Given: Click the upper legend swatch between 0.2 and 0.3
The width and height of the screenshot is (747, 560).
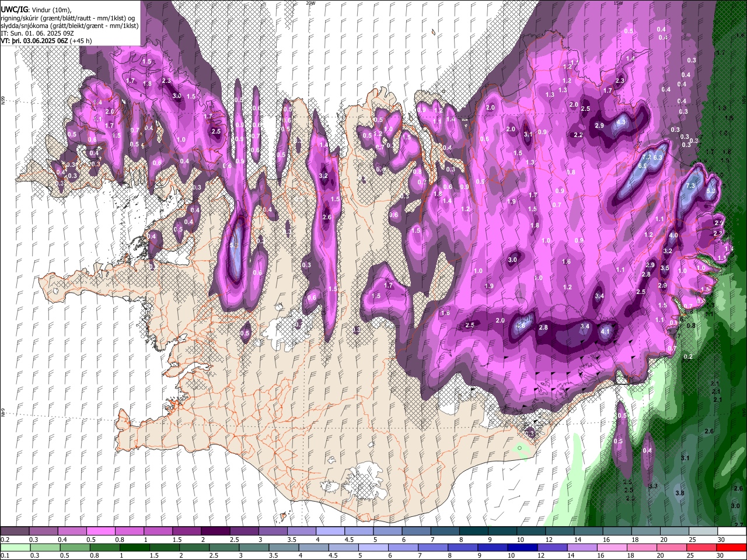Looking at the screenshot, I should click(15, 531).
